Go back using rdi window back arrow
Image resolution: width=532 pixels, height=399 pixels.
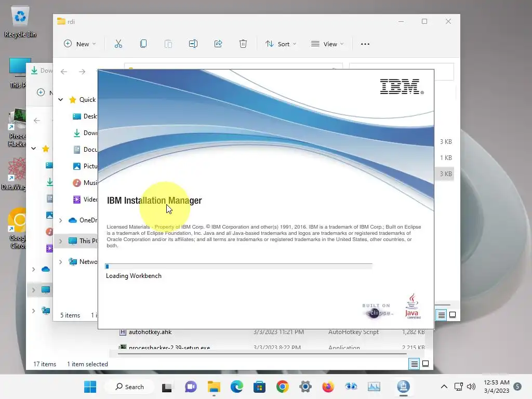coord(64,72)
